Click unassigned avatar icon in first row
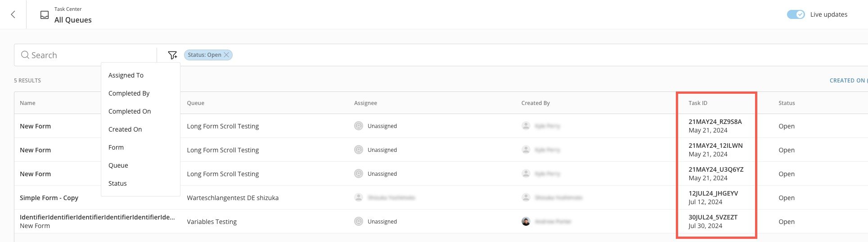 tap(359, 126)
